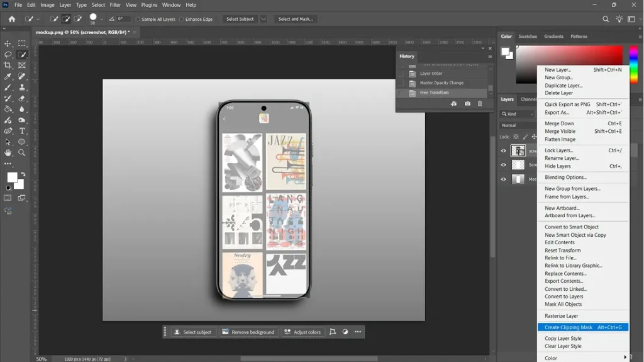Delete current state in History panel
Viewport: 644px width, 362px height.
[x=480, y=104]
